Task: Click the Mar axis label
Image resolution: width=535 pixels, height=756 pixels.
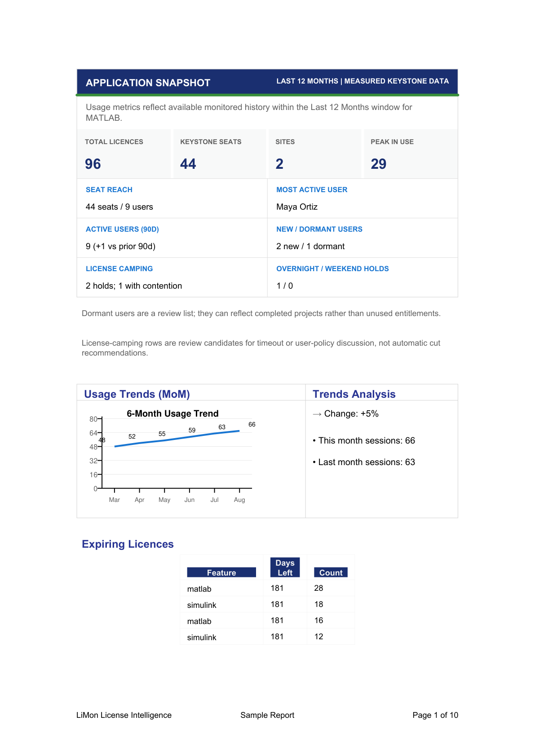Action: (x=115, y=500)
